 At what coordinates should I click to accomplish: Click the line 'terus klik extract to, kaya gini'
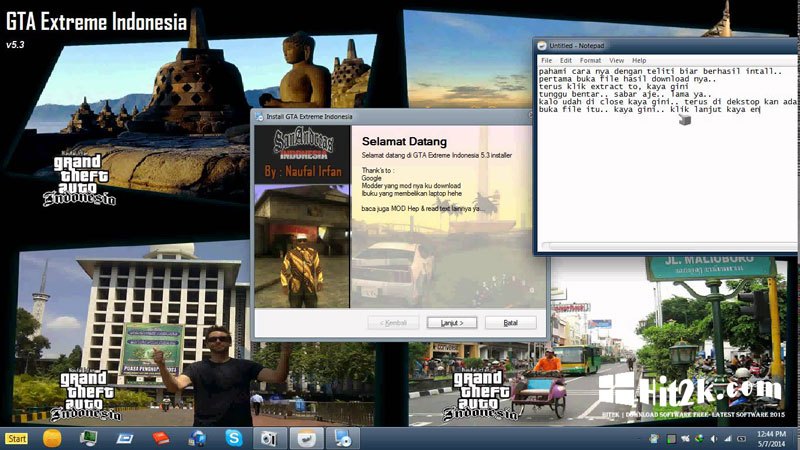pyautogui.click(x=614, y=87)
